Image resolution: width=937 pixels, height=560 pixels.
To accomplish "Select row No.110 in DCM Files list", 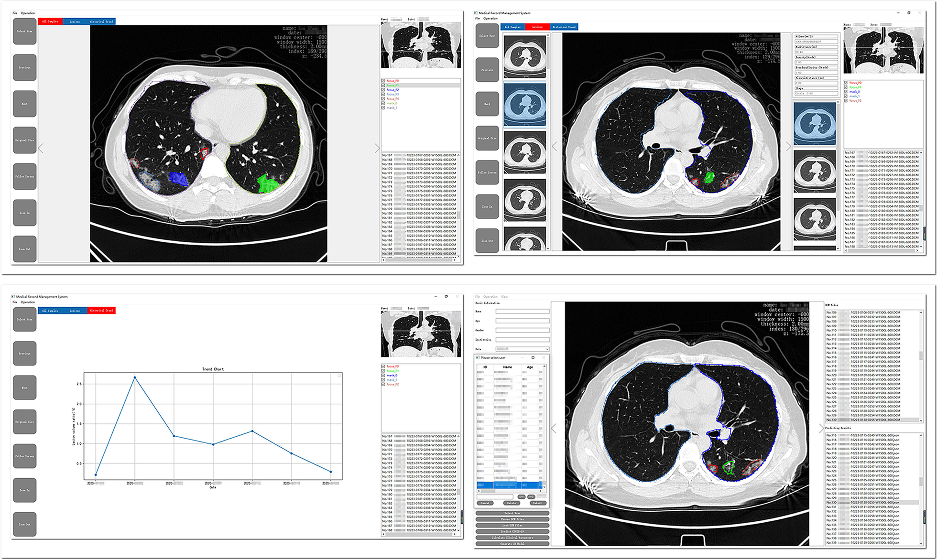I will (x=872, y=330).
